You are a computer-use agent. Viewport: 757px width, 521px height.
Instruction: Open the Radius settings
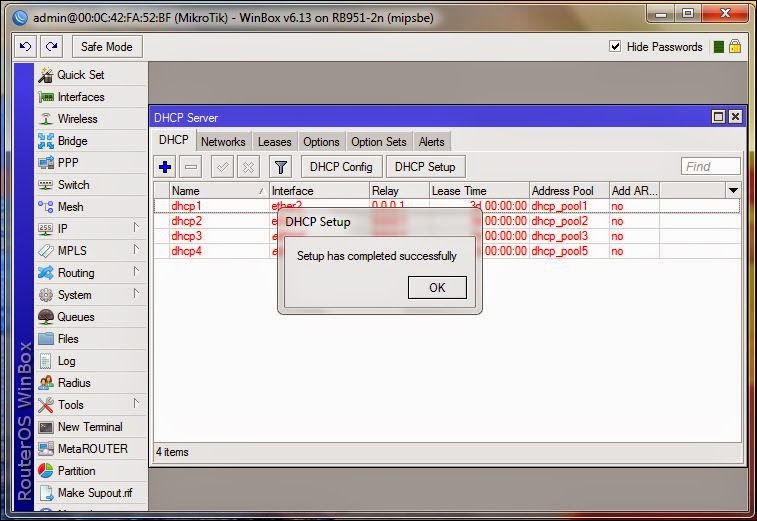91,383
